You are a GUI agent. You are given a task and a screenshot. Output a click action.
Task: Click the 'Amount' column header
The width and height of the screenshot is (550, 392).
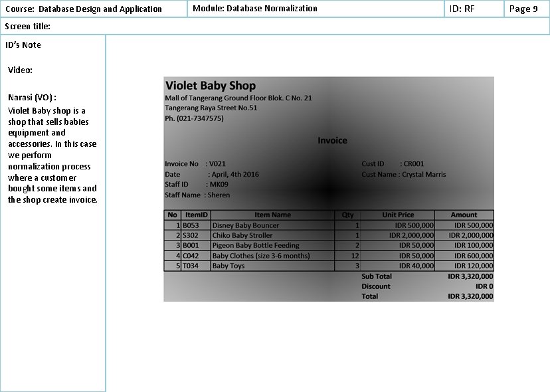(464, 215)
